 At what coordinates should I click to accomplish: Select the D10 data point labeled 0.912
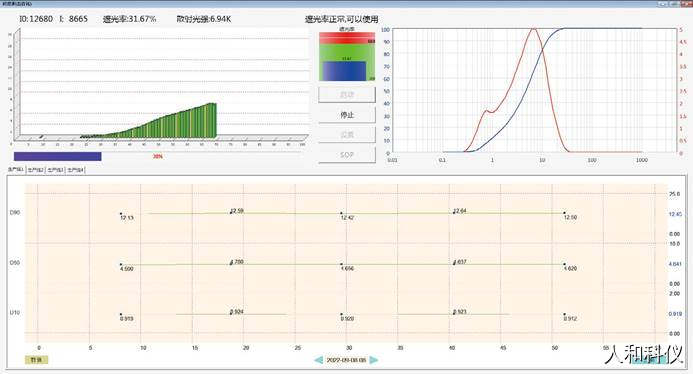pos(564,314)
